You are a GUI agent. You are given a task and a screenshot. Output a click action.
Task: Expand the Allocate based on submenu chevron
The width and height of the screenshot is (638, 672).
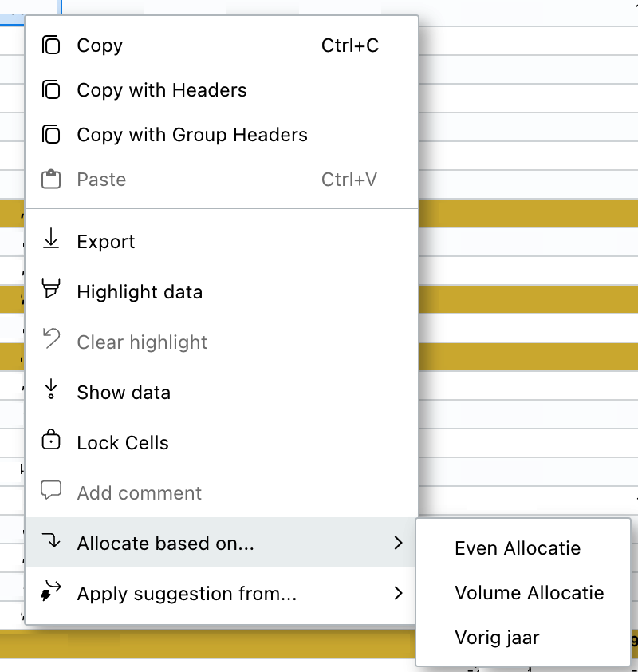(398, 543)
